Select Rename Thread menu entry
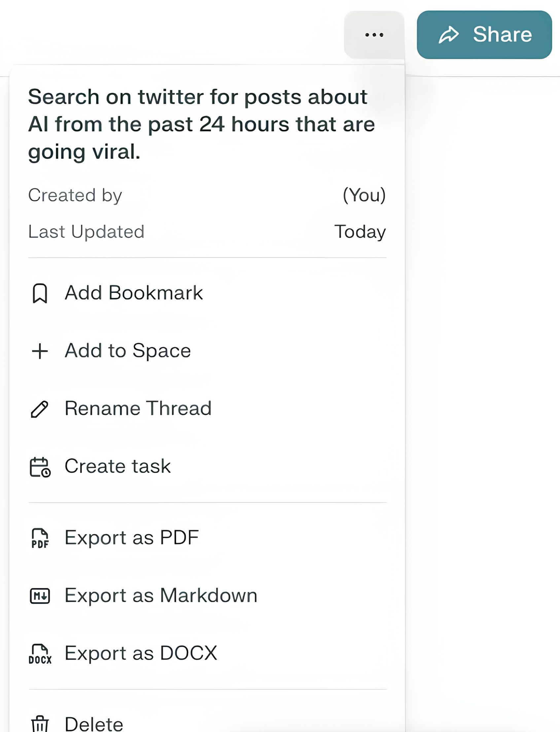Screen dimensions: 560x732 pyautogui.click(x=138, y=409)
